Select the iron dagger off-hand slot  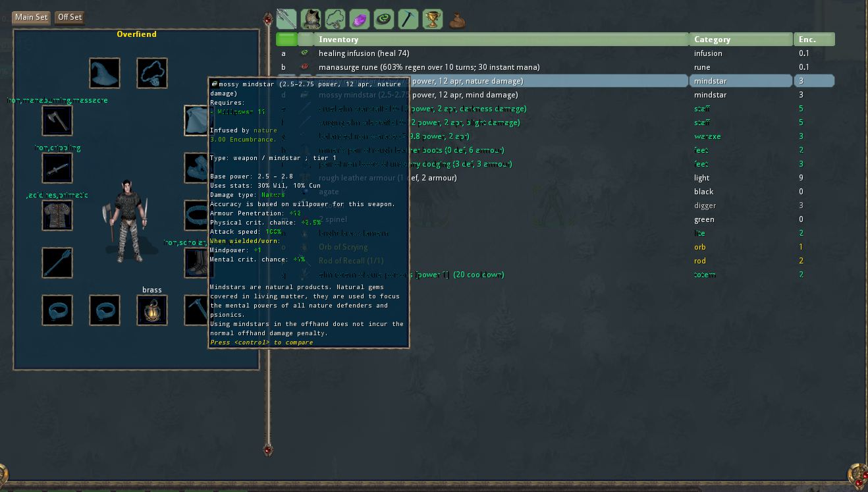57,168
